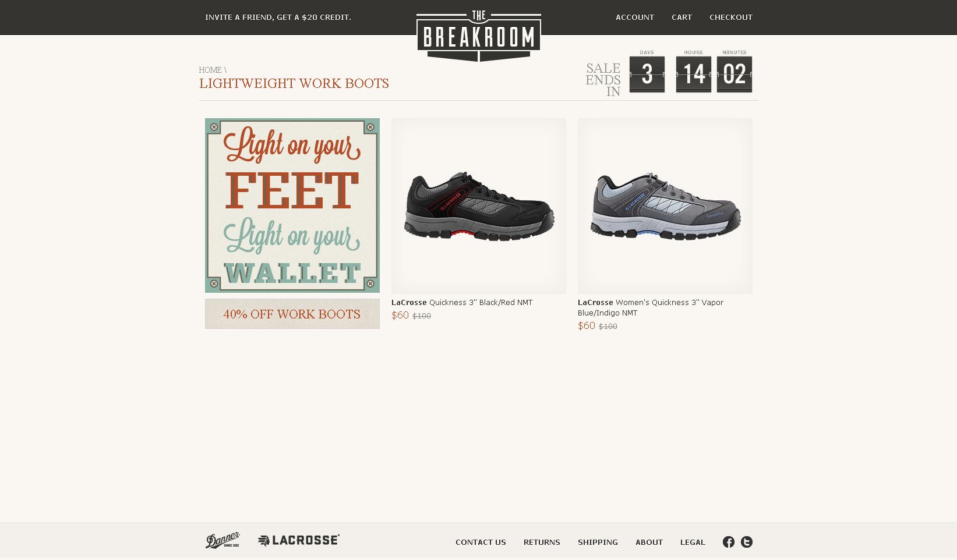Open the Returns footer link
Screen dimensions: 957x560
(542, 543)
